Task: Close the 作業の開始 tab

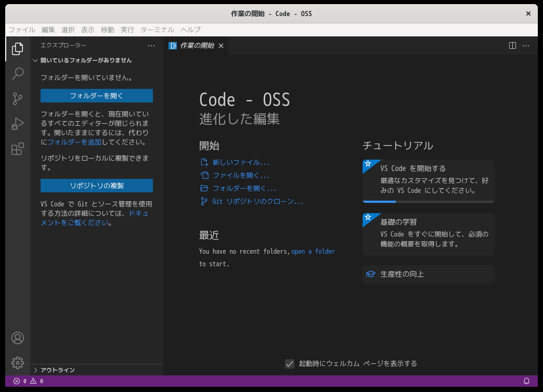Action: pos(221,46)
